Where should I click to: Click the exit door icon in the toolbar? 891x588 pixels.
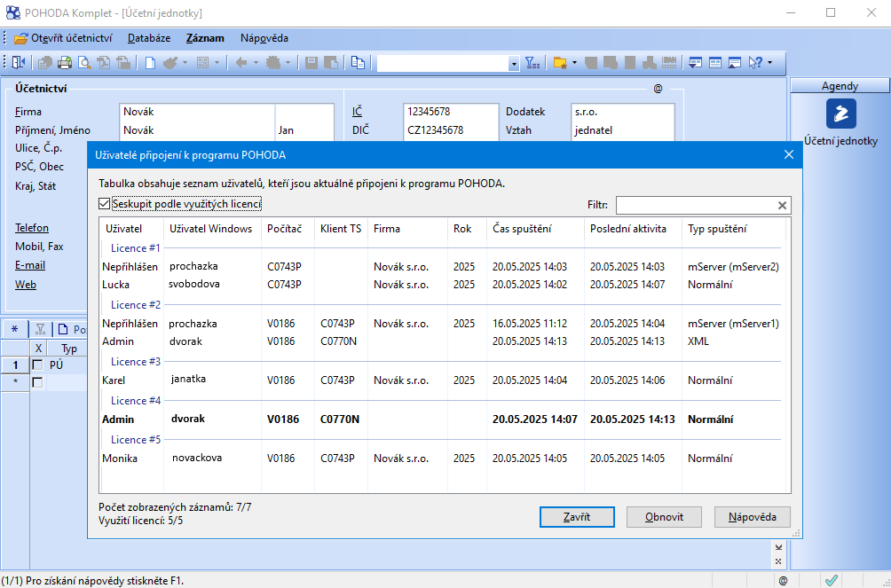[x=20, y=62]
